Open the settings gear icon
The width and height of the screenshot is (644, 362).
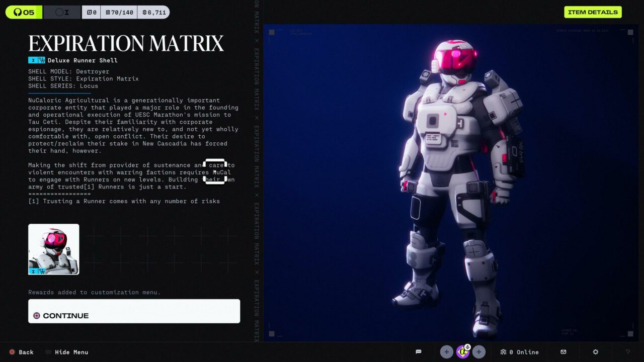pos(596,352)
